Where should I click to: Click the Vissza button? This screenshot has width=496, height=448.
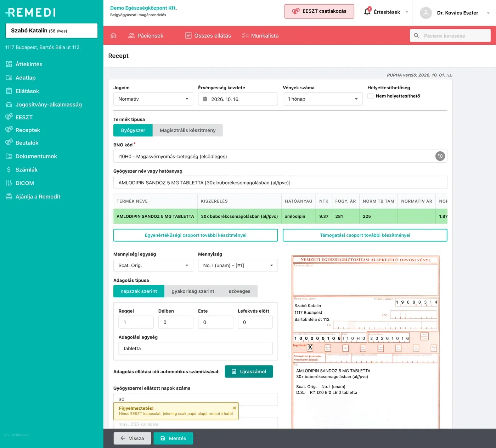click(132, 438)
